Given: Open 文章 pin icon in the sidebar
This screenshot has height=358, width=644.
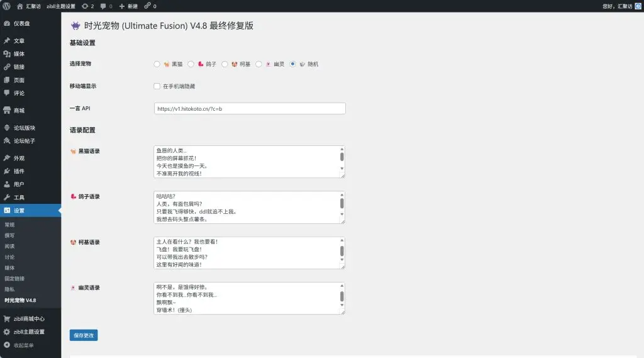Looking at the screenshot, I should tap(7, 41).
